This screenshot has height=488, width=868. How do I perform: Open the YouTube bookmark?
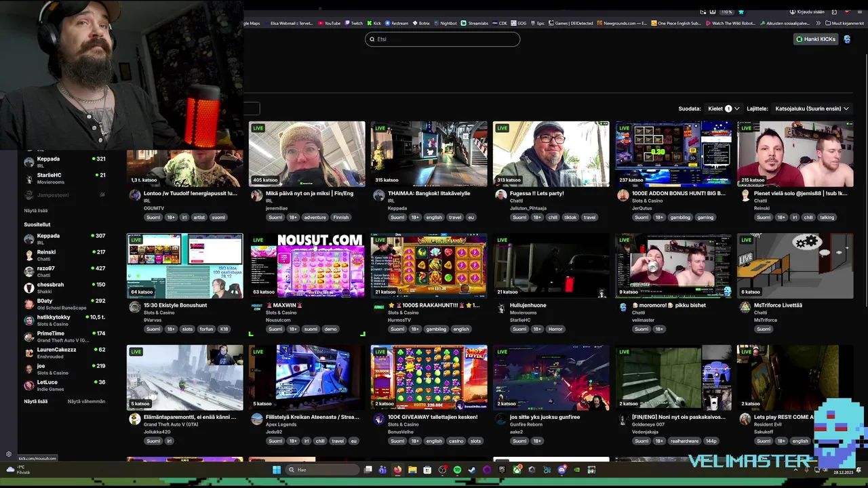(329, 23)
